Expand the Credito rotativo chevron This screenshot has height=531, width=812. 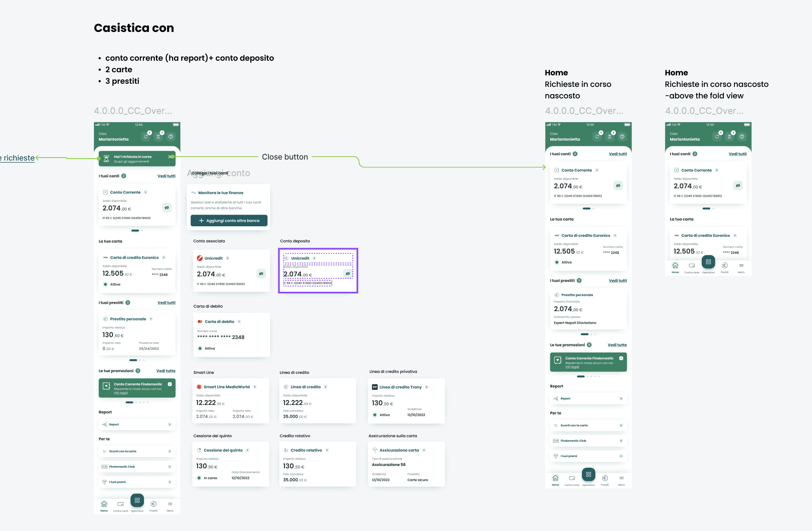327,450
